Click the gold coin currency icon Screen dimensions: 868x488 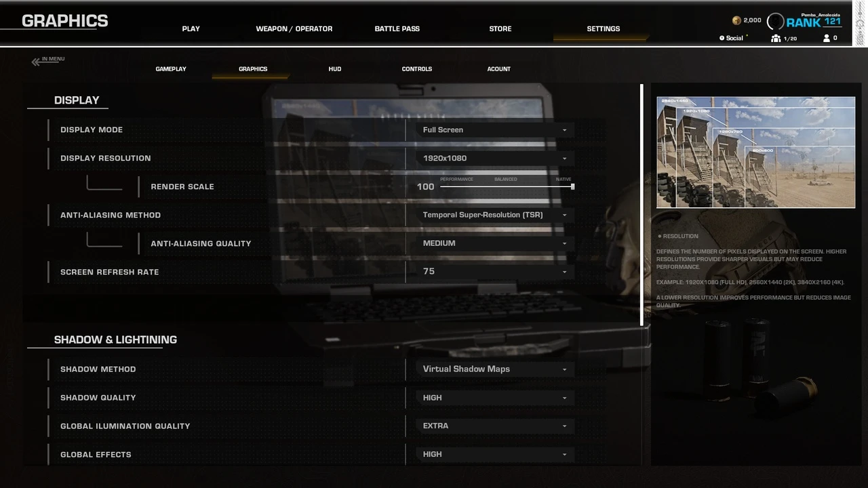point(736,20)
